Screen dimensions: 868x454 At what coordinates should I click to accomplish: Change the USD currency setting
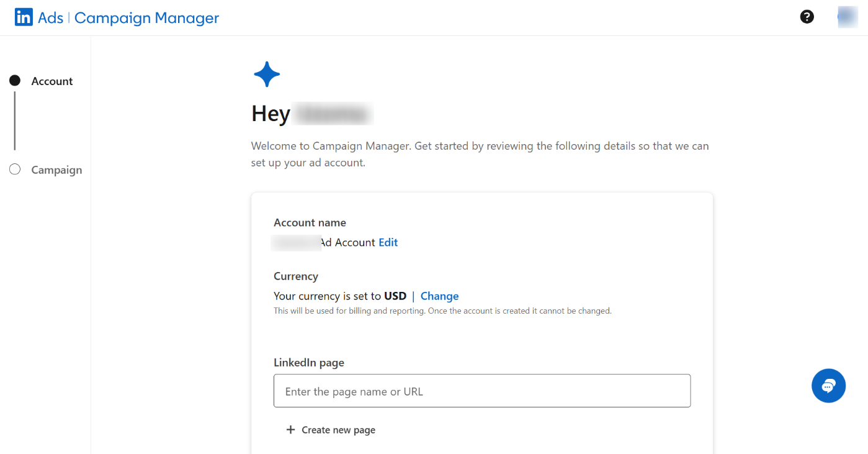point(439,296)
